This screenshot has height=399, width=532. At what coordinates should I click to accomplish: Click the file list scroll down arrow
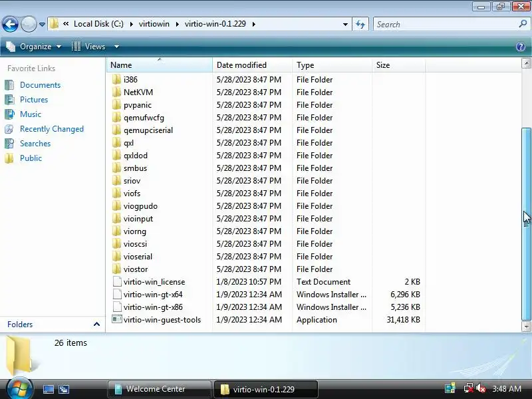526,327
